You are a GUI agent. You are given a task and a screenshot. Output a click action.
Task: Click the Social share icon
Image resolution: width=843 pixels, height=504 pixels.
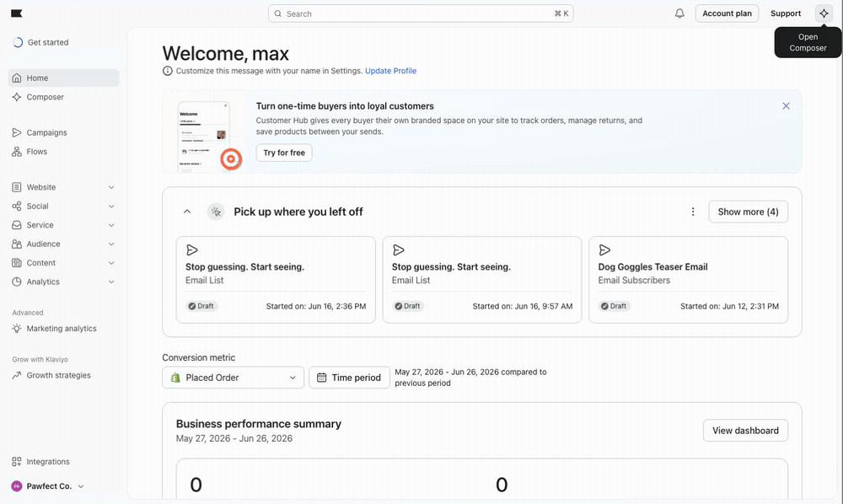17,206
